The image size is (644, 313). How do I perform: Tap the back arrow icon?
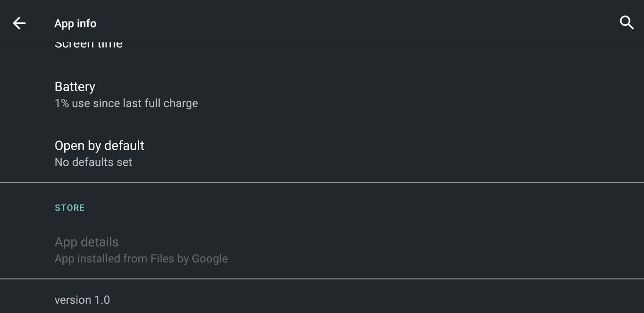[x=19, y=23]
